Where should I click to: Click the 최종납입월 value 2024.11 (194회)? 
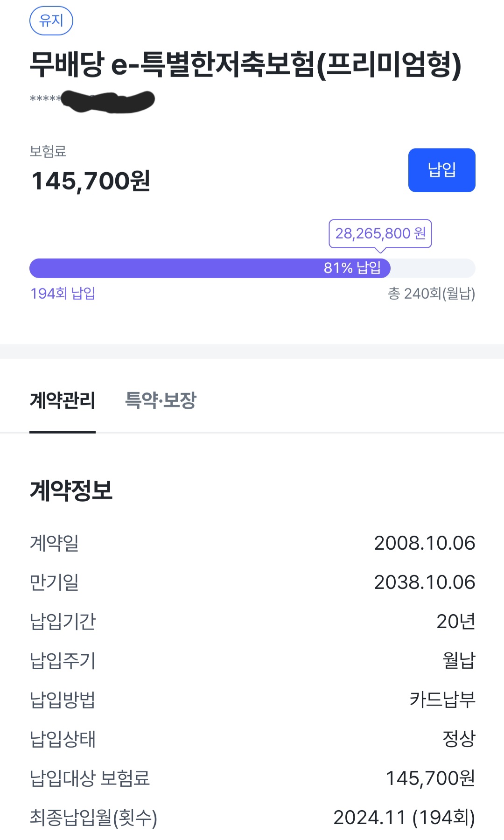pyautogui.click(x=404, y=818)
